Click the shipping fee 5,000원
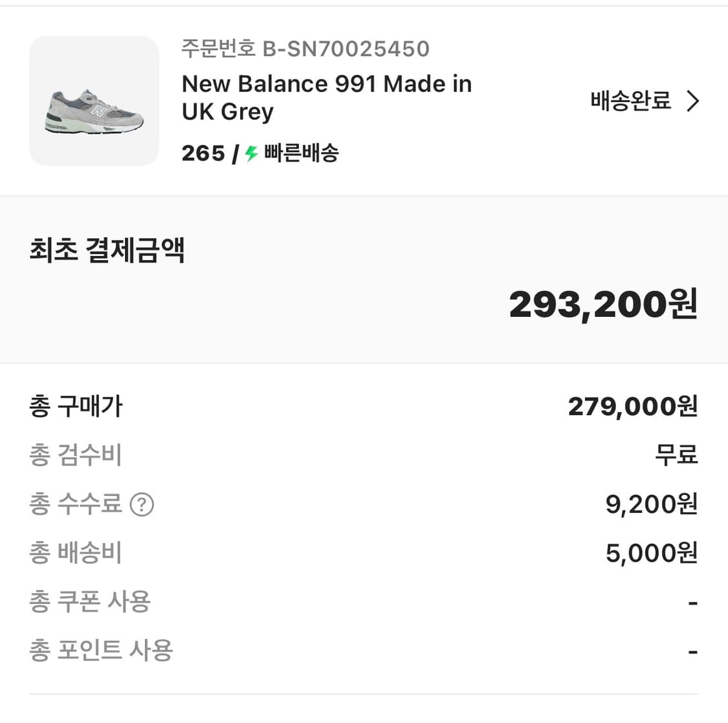 click(650, 553)
